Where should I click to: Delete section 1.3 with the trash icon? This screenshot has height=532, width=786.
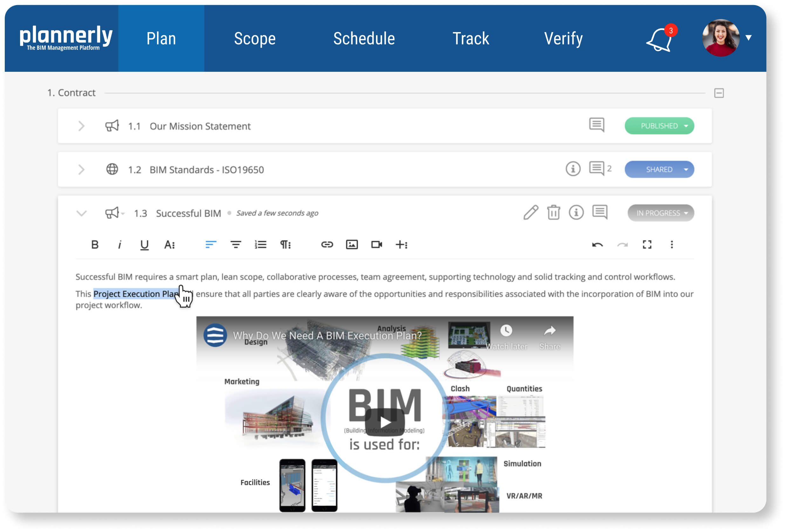[x=553, y=213]
